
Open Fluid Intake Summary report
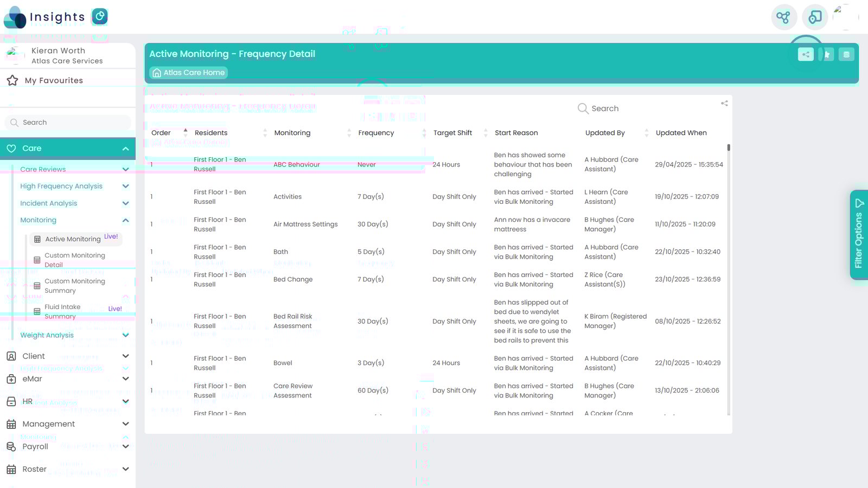tap(62, 311)
